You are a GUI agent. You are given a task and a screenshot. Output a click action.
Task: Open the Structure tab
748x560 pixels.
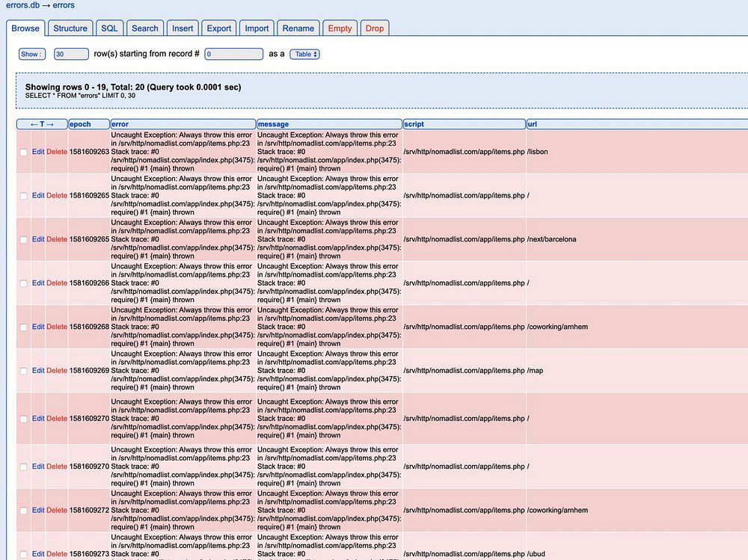(70, 28)
